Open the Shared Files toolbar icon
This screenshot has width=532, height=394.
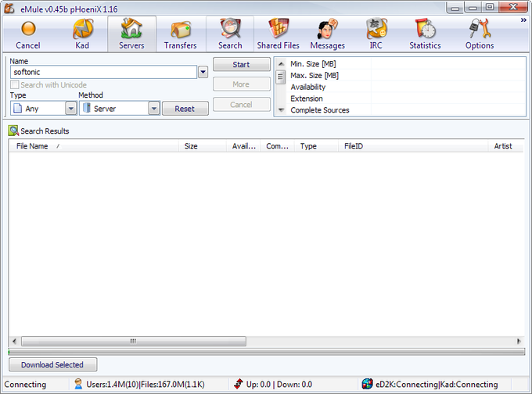tap(279, 34)
